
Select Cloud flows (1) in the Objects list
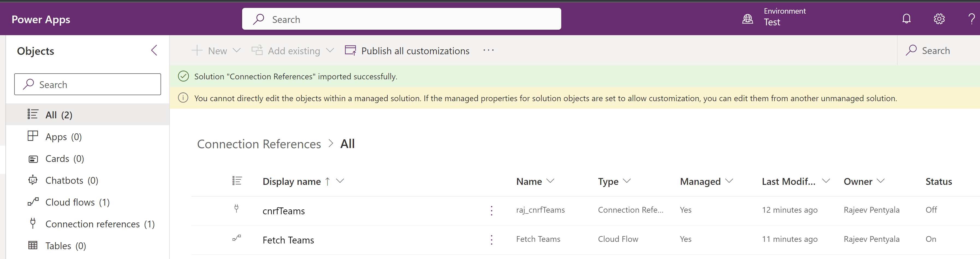point(88,202)
